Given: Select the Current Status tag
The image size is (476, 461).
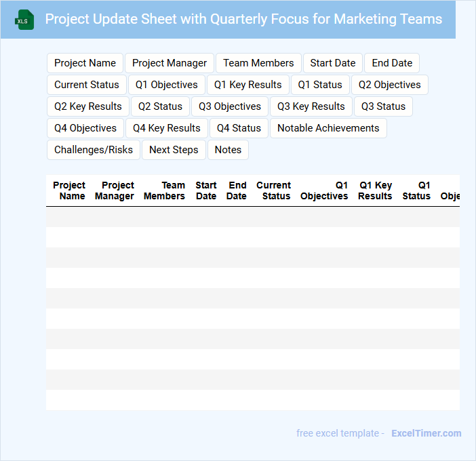Looking at the screenshot, I should coord(86,85).
